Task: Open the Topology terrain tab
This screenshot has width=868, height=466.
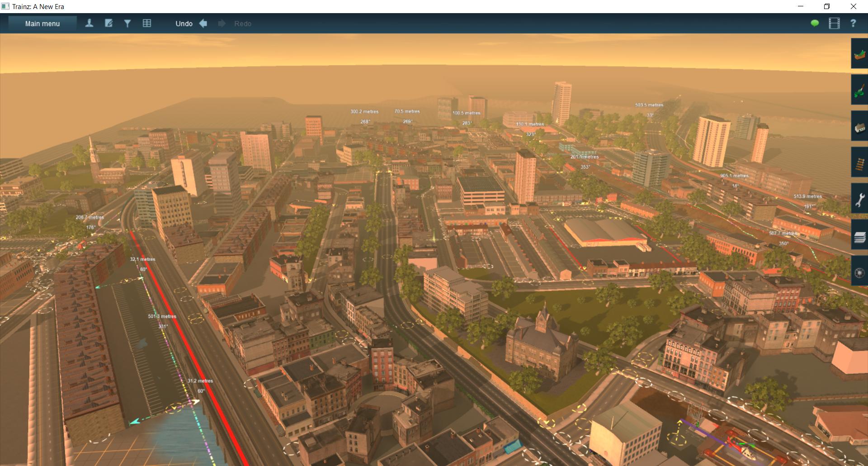Action: pyautogui.click(x=859, y=53)
